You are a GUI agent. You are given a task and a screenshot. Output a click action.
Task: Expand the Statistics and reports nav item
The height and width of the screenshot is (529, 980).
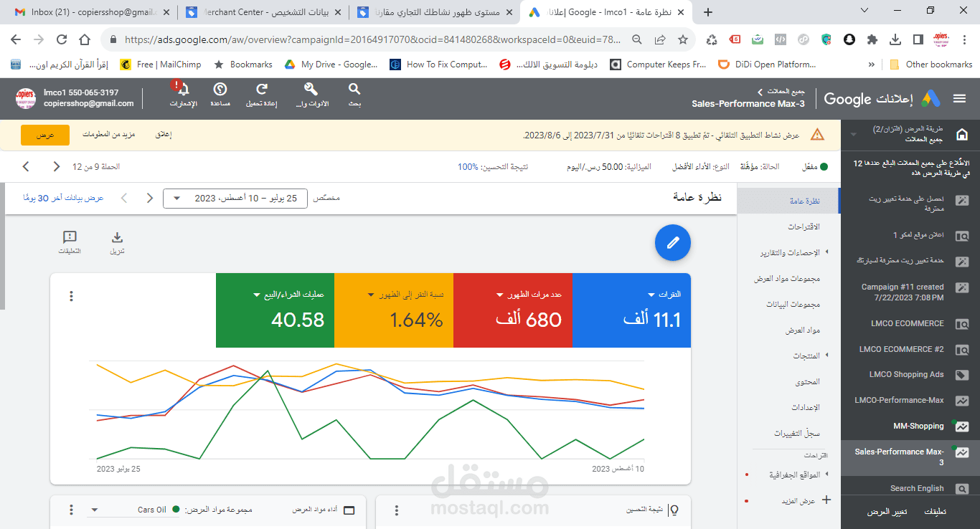(790, 252)
